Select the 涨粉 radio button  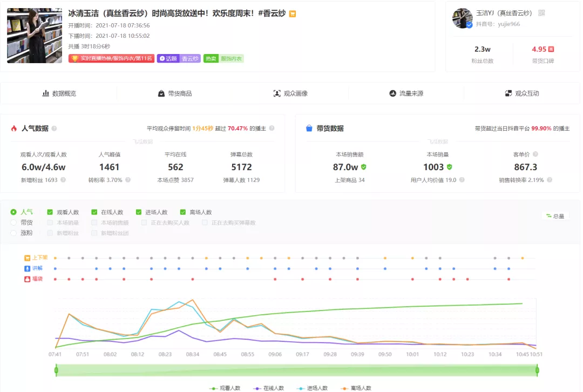[13, 233]
